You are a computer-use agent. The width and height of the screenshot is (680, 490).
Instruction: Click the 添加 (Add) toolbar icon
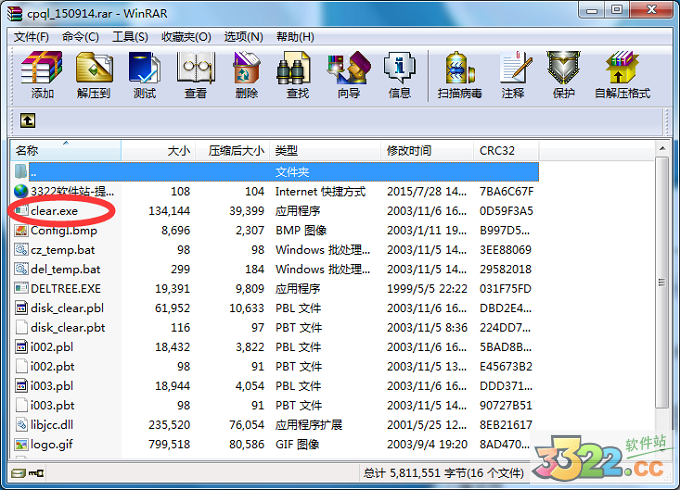pos(42,67)
